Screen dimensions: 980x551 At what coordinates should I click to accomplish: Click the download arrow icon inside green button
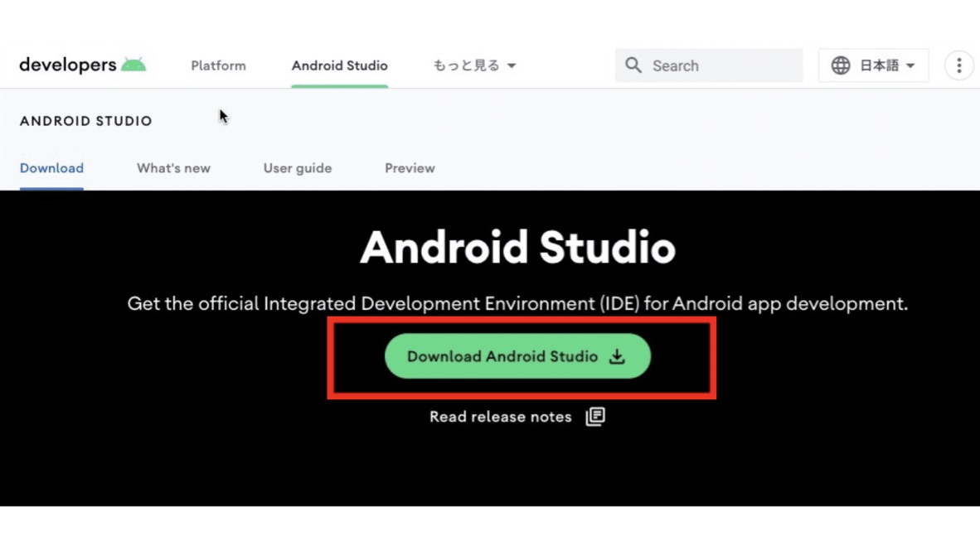click(617, 355)
